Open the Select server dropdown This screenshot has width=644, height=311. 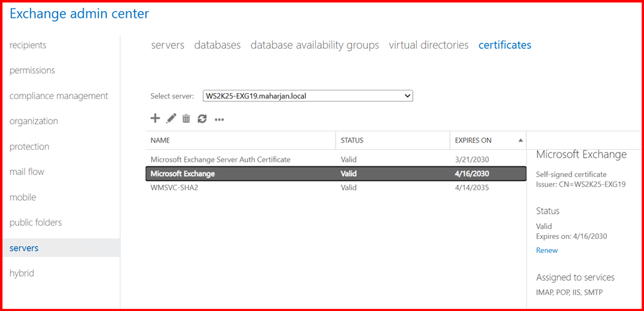pyautogui.click(x=307, y=96)
